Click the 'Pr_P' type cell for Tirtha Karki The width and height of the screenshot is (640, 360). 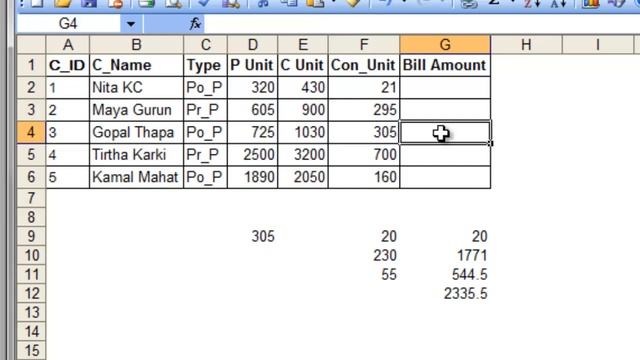tap(205, 155)
